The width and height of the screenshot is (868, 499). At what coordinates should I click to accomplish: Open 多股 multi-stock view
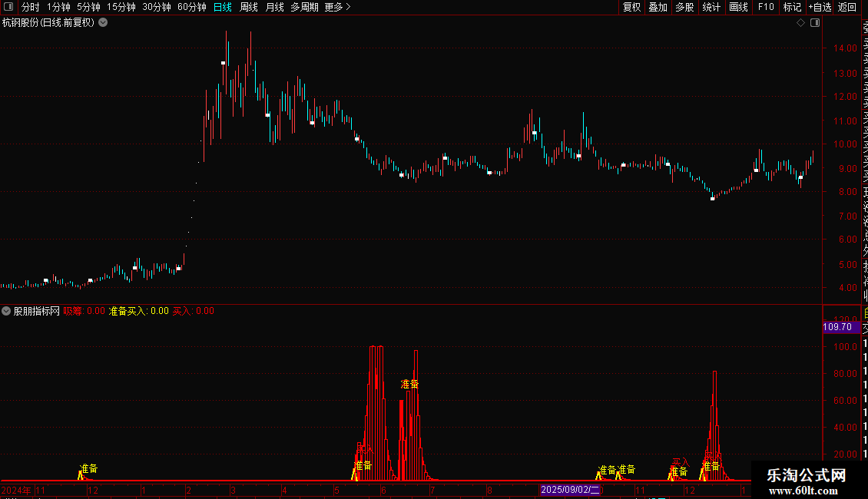[x=684, y=7]
